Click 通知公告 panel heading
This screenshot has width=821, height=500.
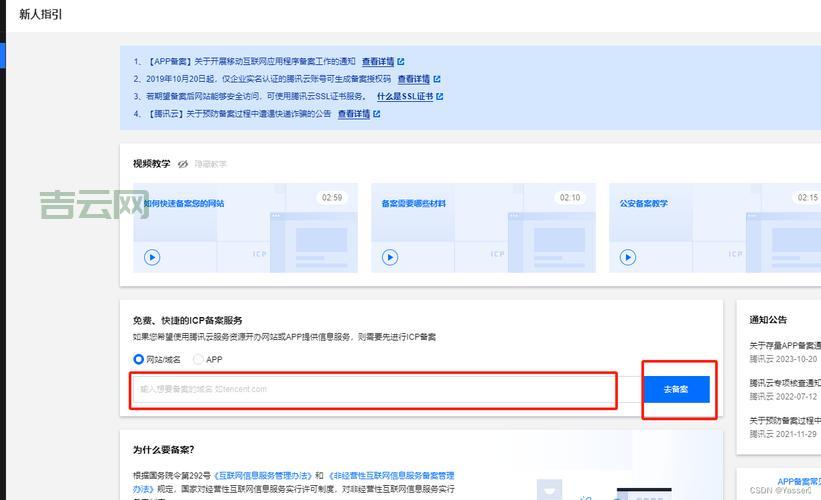pyautogui.click(x=768, y=319)
